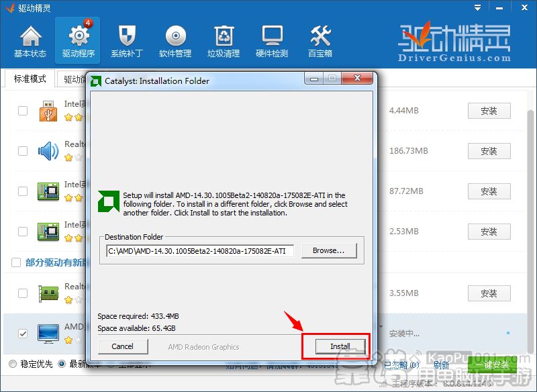This screenshot has height=392, width=537.
Task: Click the AMD logo in installer title bar
Action: tap(96, 81)
